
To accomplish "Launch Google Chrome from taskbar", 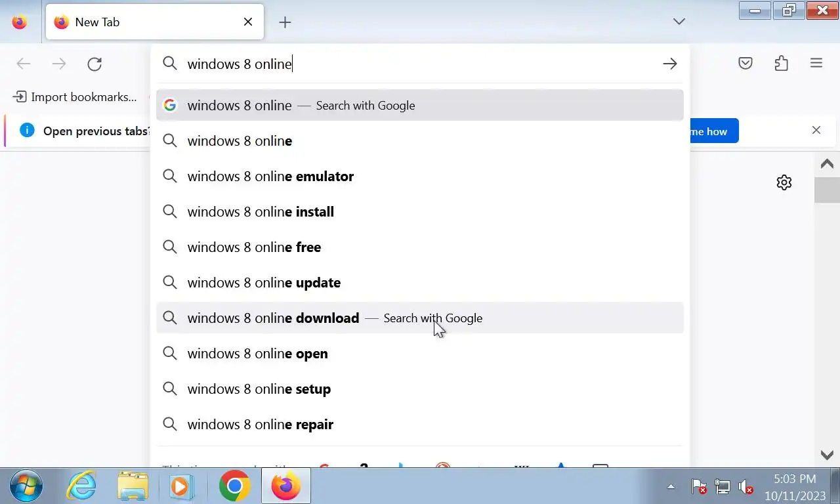I will [234, 486].
